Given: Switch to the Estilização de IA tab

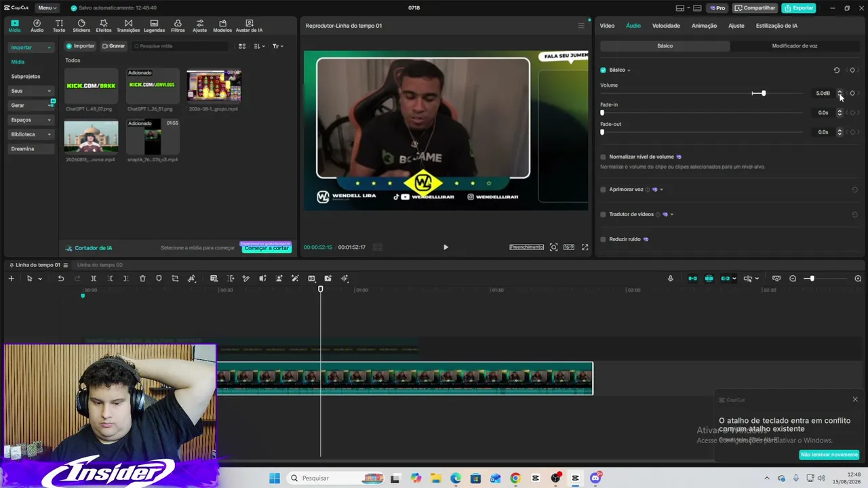Looking at the screenshot, I should click(x=776, y=26).
